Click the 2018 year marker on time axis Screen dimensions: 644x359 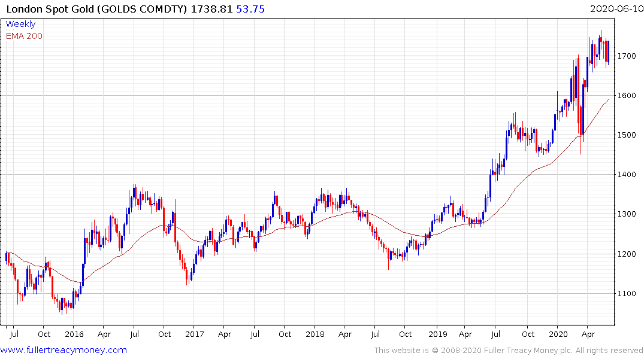[315, 334]
